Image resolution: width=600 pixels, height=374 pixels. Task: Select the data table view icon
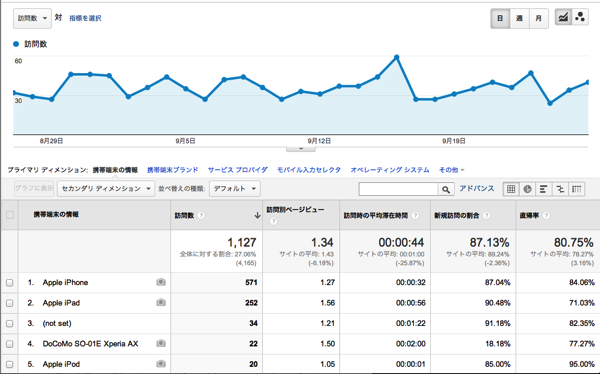click(x=511, y=189)
